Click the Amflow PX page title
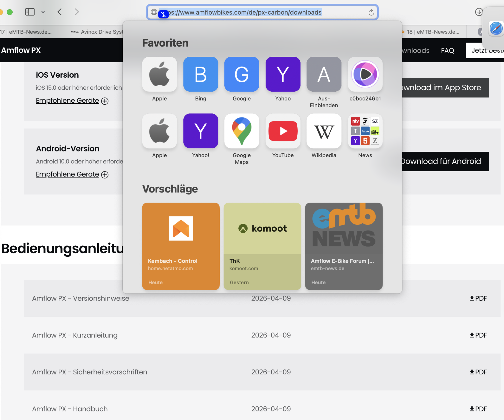This screenshot has width=504, height=420. [21, 50]
